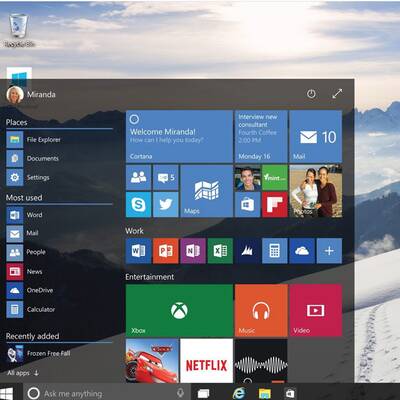Click the Ask me anything search box
This screenshot has height=400, width=400.
(107, 394)
